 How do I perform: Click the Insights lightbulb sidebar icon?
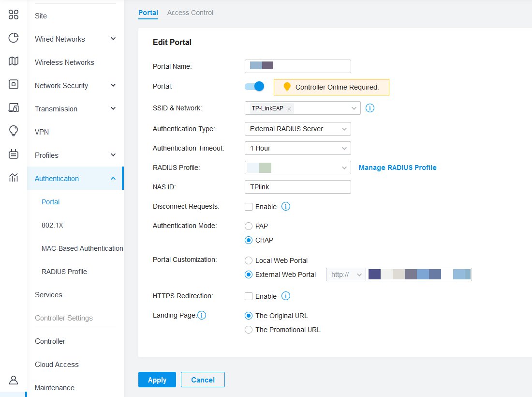point(14,131)
